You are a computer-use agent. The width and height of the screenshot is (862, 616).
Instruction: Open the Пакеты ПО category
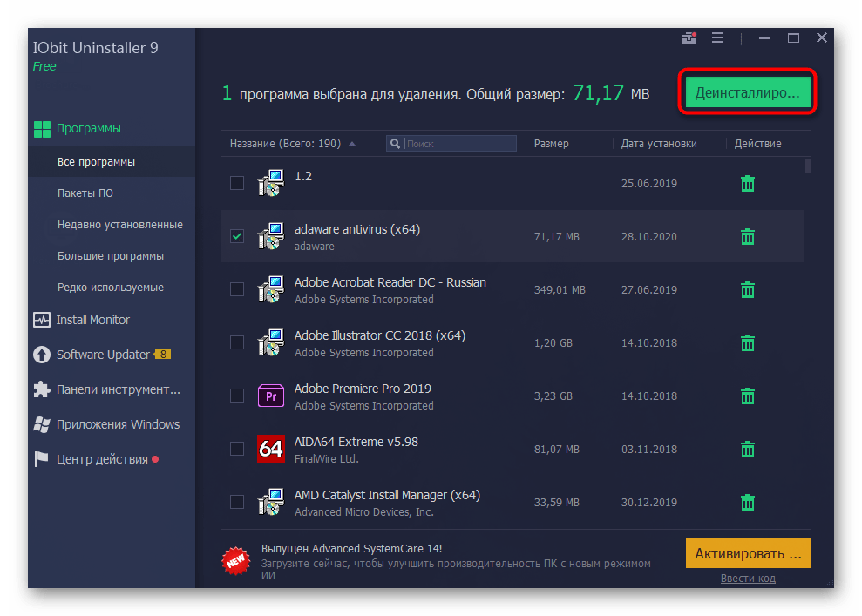pyautogui.click(x=85, y=193)
